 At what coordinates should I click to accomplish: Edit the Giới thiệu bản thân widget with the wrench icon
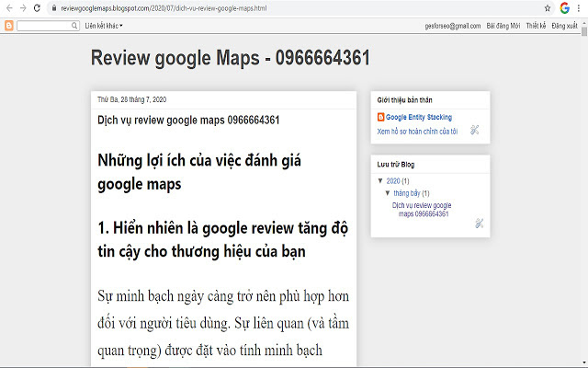(x=474, y=130)
